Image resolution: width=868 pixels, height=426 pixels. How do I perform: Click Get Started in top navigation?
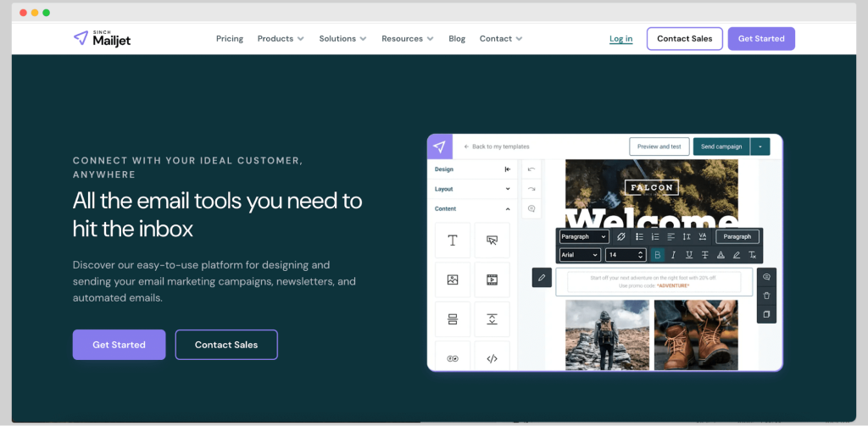(x=761, y=39)
